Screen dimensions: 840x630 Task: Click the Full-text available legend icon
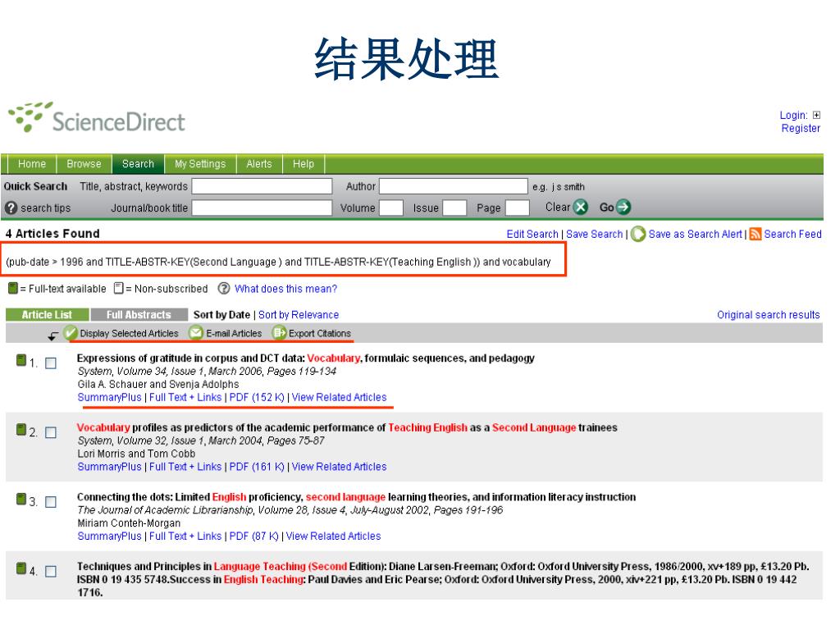pos(13,289)
